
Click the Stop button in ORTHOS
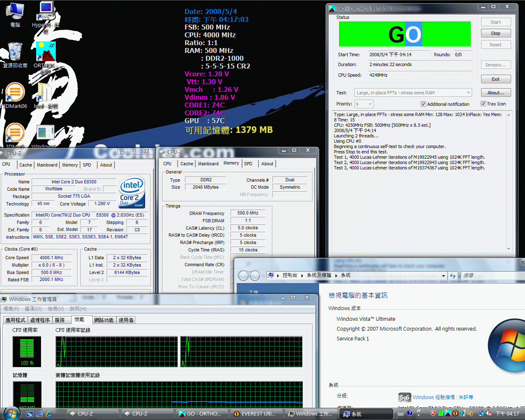[495, 33]
